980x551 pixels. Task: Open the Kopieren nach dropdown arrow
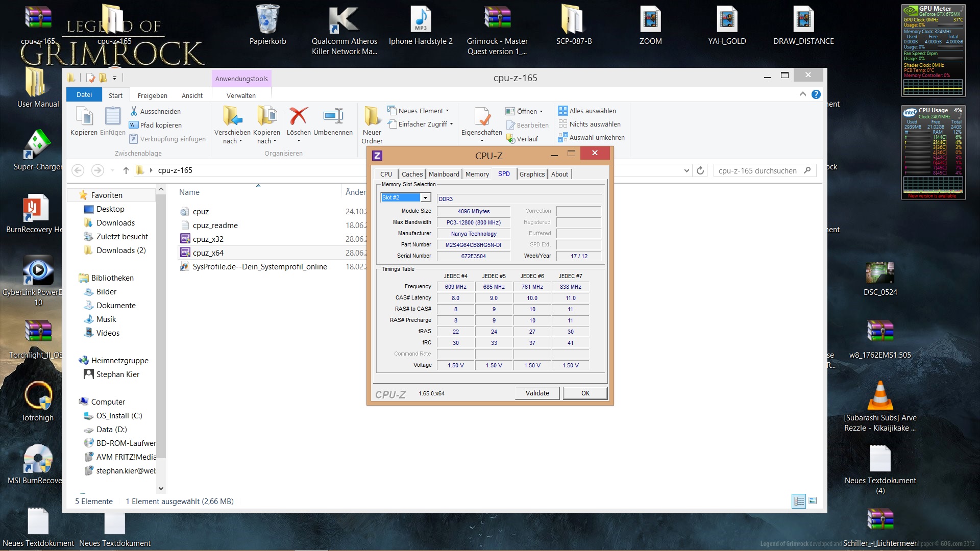coord(275,141)
